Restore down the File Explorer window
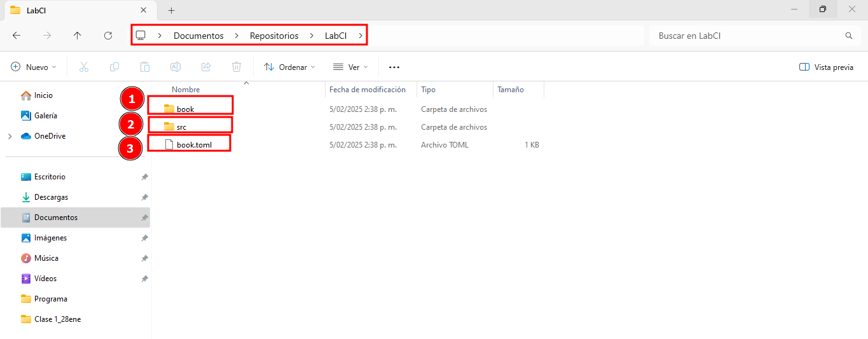The width and height of the screenshot is (868, 339). coord(823,10)
